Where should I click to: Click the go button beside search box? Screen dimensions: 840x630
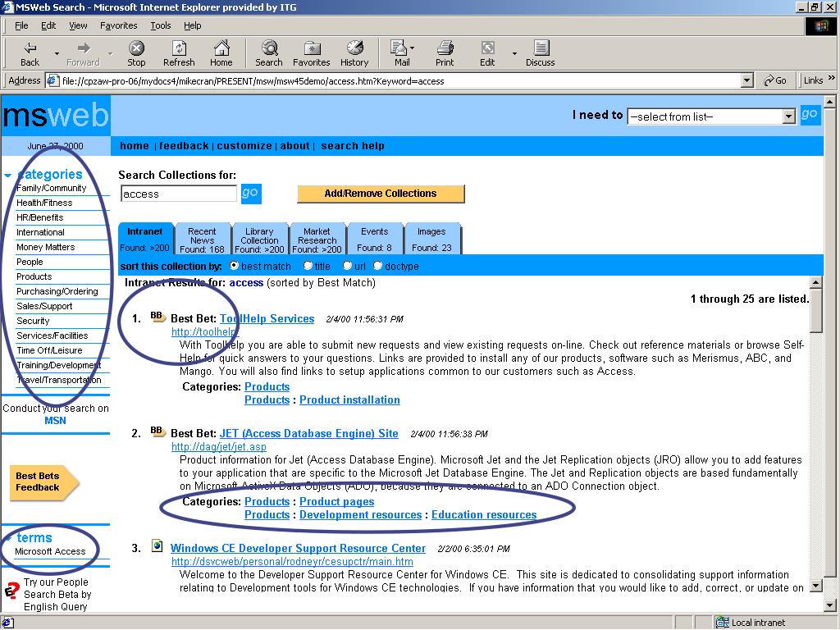pyautogui.click(x=251, y=193)
